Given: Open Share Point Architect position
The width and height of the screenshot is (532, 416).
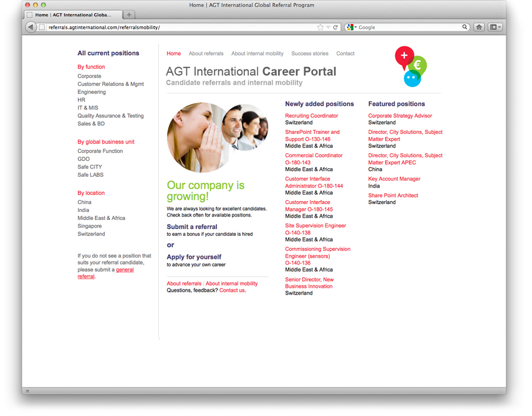Looking at the screenshot, I should 393,195.
